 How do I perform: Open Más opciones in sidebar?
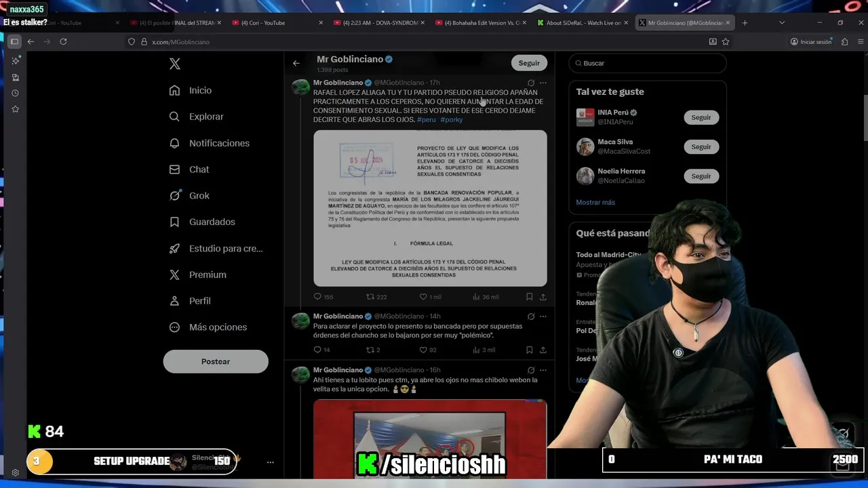(x=208, y=327)
